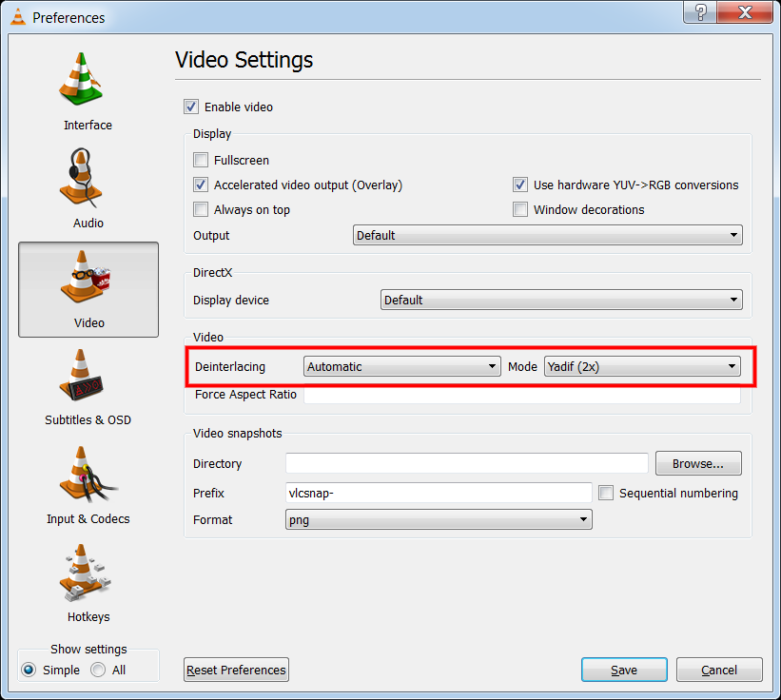Open Subtitles & OSD settings icon

click(x=81, y=375)
